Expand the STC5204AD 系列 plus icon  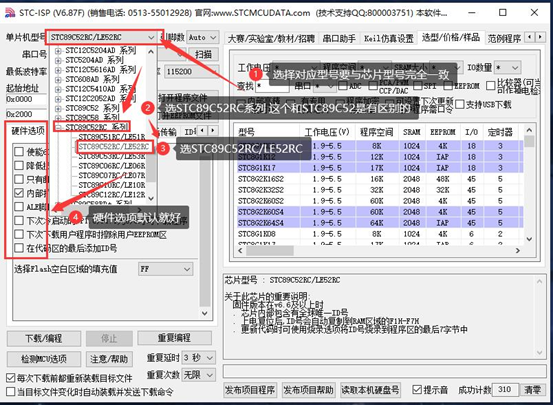pyautogui.click(x=58, y=60)
